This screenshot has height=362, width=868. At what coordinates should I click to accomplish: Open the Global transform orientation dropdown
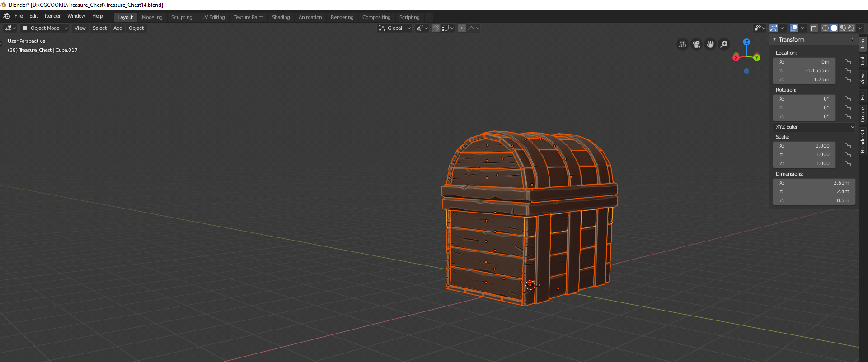click(x=395, y=28)
